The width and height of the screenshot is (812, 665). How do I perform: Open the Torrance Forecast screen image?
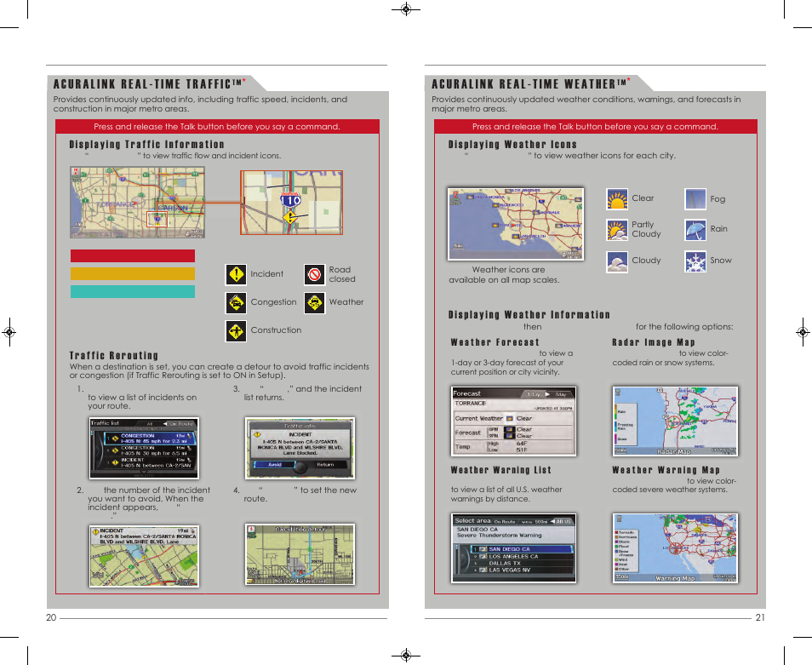pyautogui.click(x=514, y=421)
